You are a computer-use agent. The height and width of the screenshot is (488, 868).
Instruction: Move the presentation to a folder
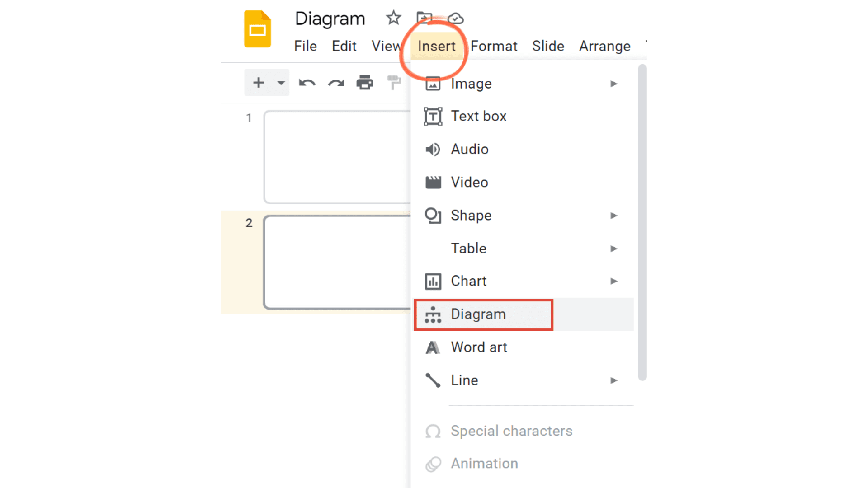click(424, 19)
